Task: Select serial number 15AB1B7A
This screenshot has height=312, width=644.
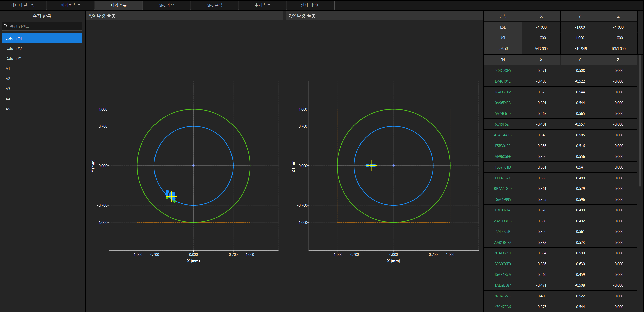Action: pos(503,275)
